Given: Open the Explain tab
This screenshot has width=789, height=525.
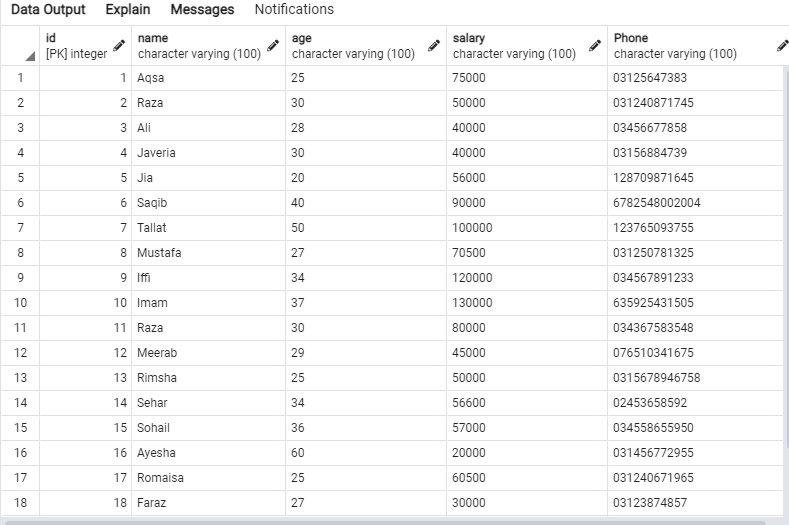Looking at the screenshot, I should click(128, 10).
